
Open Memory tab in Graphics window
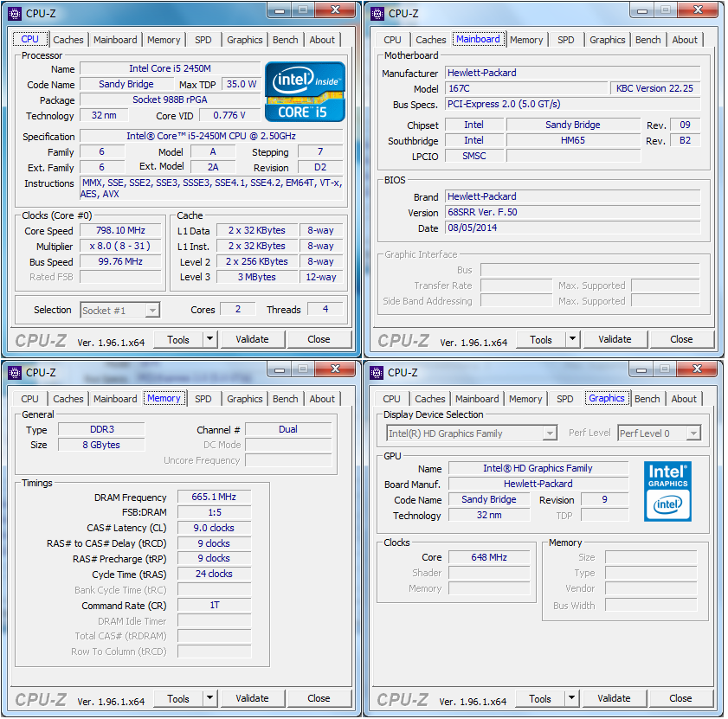coord(525,399)
